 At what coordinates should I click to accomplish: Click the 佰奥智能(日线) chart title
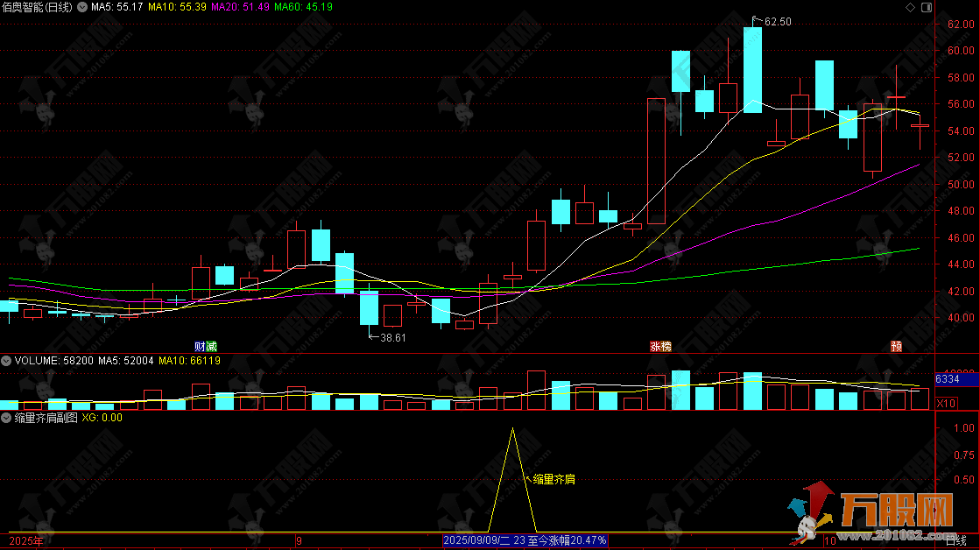click(x=37, y=8)
